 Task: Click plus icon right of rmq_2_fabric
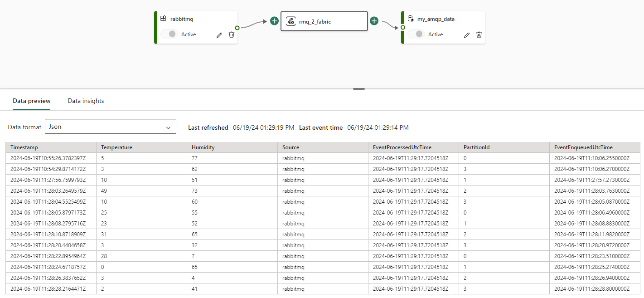[x=374, y=21]
